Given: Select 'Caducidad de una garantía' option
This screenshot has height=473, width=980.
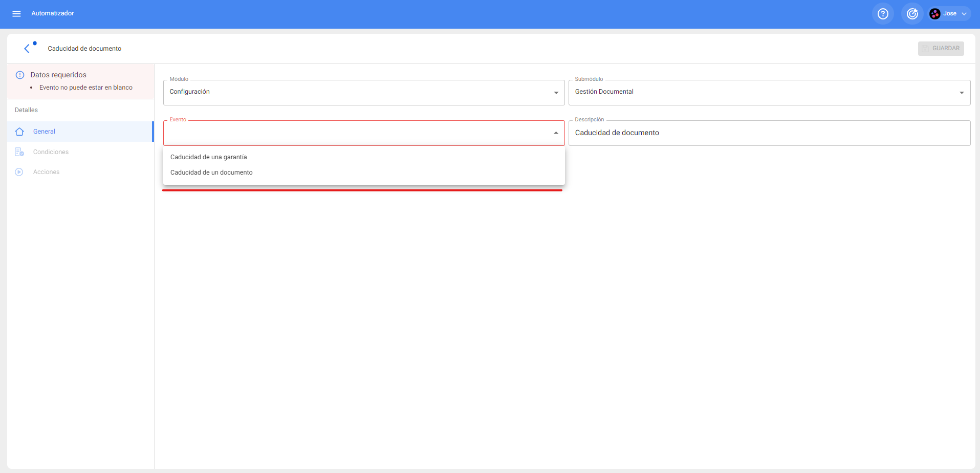Looking at the screenshot, I should pos(209,157).
